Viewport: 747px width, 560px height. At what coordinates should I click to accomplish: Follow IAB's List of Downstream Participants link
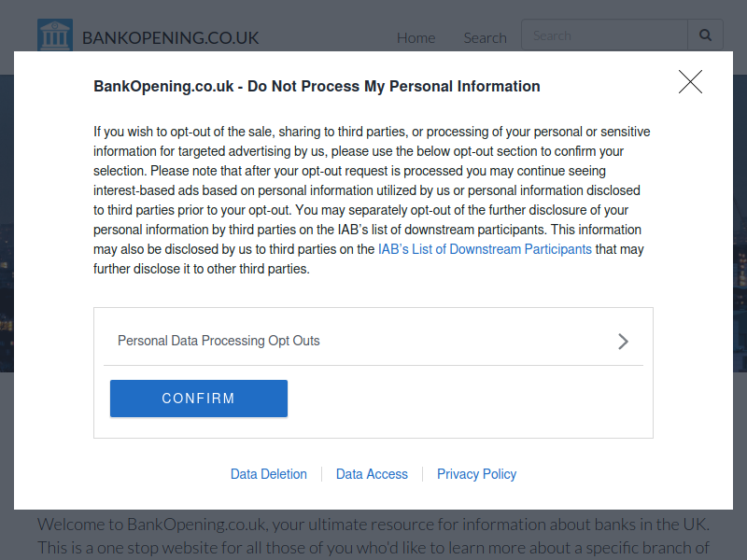[x=485, y=249]
